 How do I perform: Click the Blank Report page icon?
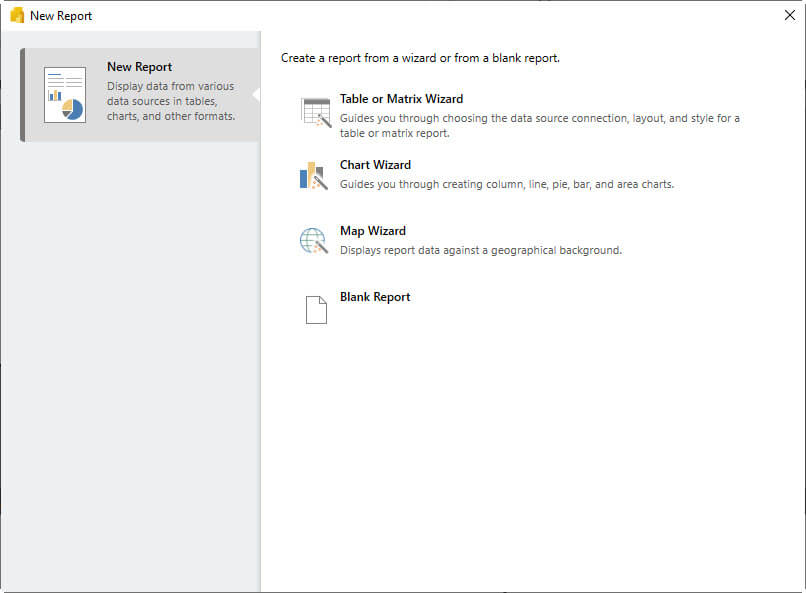point(315,309)
